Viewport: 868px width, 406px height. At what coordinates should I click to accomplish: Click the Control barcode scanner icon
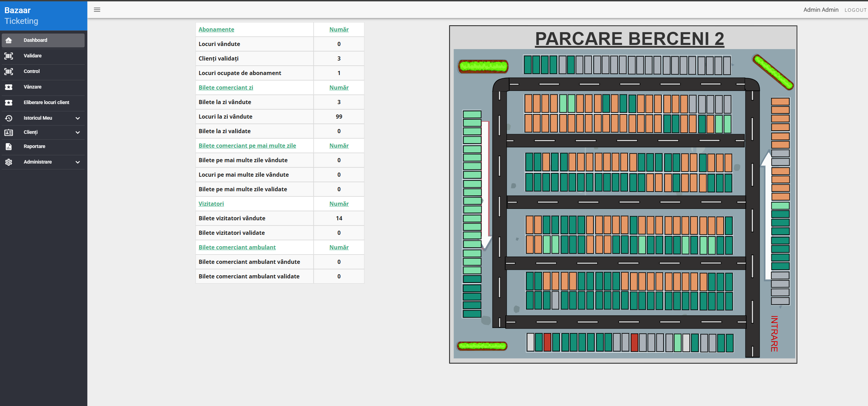point(9,72)
